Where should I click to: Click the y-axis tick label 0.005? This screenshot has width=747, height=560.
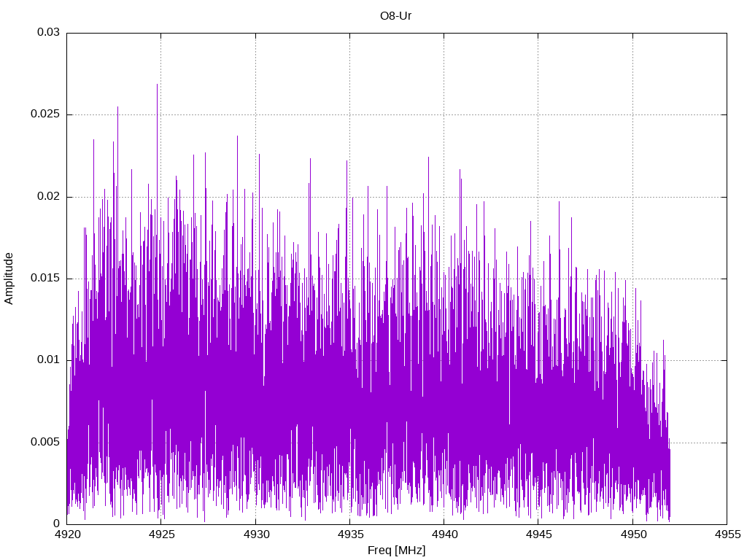point(45,442)
